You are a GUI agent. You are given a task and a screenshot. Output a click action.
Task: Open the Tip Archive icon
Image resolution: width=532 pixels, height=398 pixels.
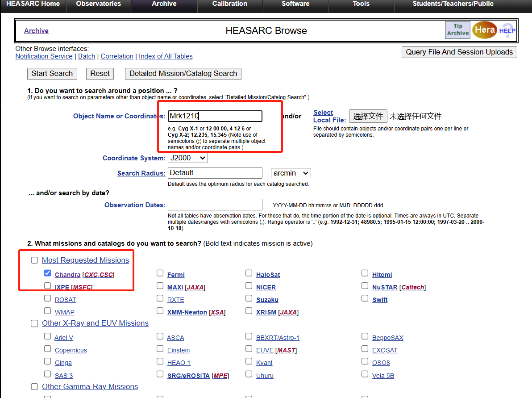click(x=458, y=30)
